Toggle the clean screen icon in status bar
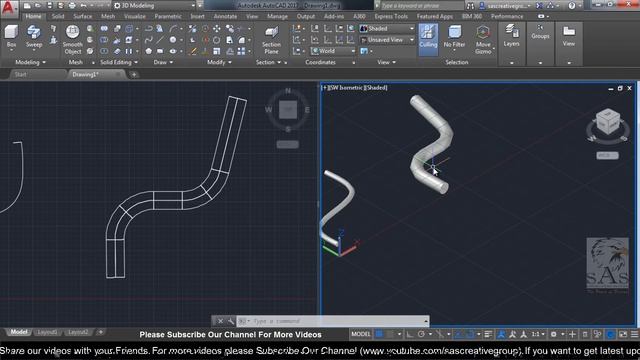 pos(623,334)
